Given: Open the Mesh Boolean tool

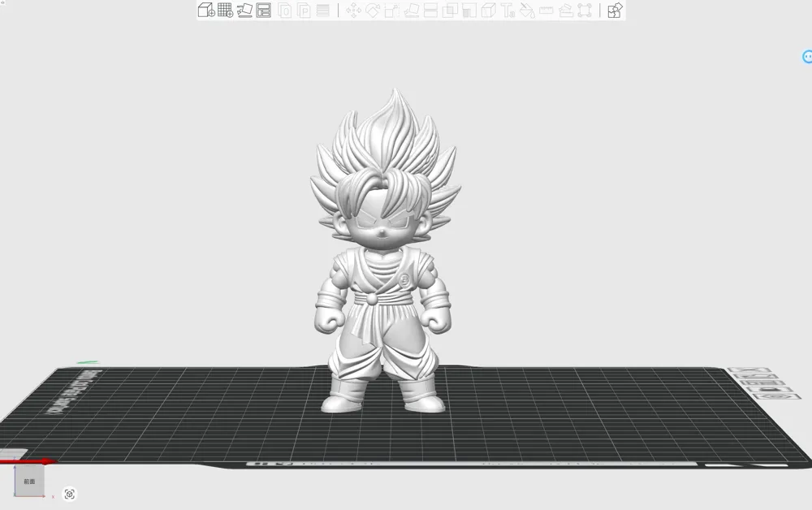Looking at the screenshot, I should (x=450, y=10).
